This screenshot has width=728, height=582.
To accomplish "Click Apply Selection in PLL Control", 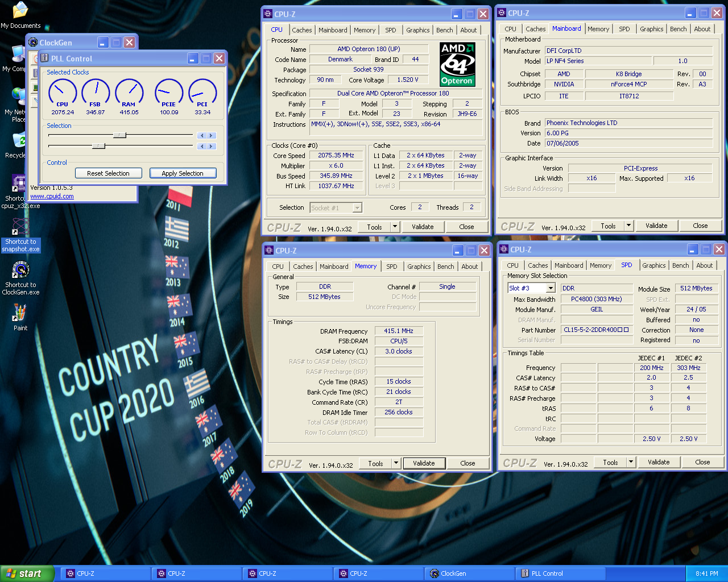I will click(x=183, y=173).
